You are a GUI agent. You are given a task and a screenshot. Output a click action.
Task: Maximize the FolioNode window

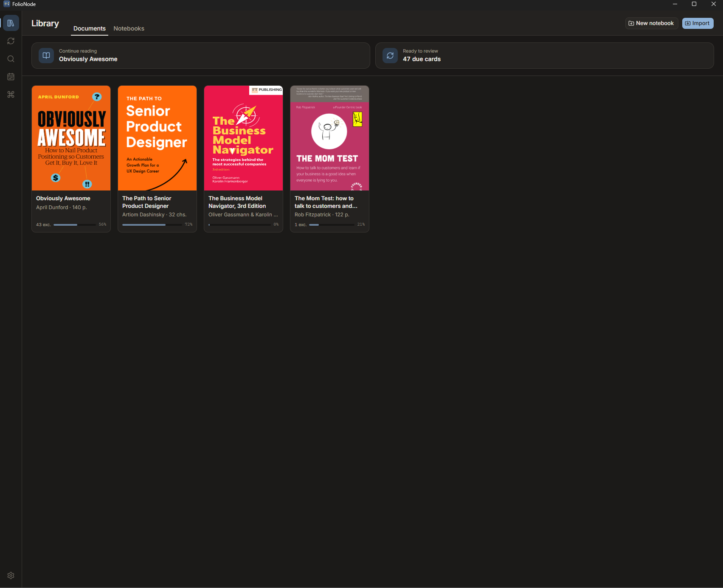click(x=694, y=4)
